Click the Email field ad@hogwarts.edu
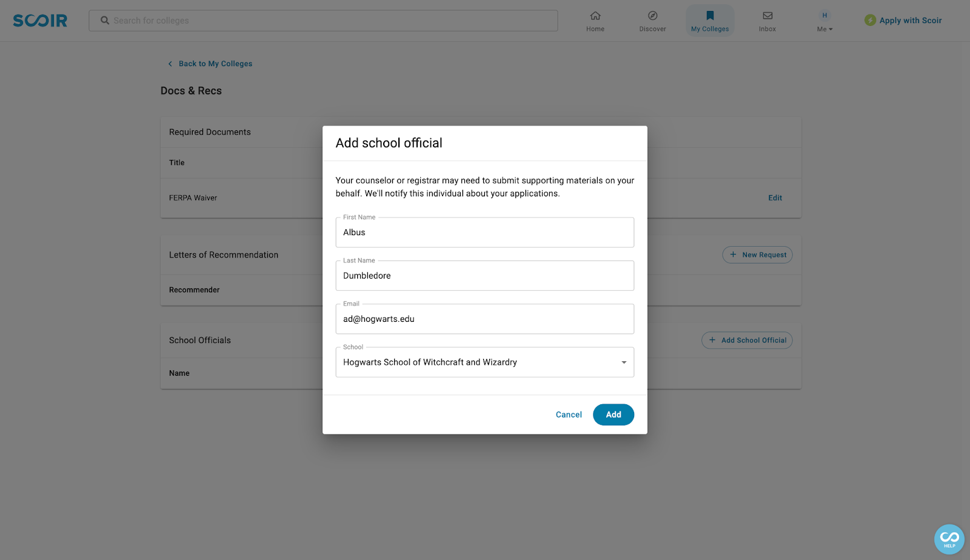The width and height of the screenshot is (970, 560). [x=485, y=319]
